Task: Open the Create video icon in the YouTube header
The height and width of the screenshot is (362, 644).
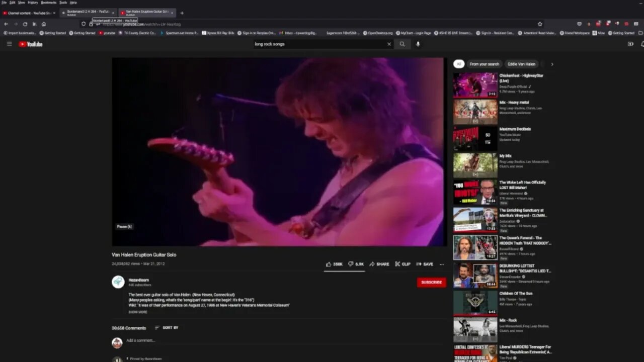Action: pos(630,44)
